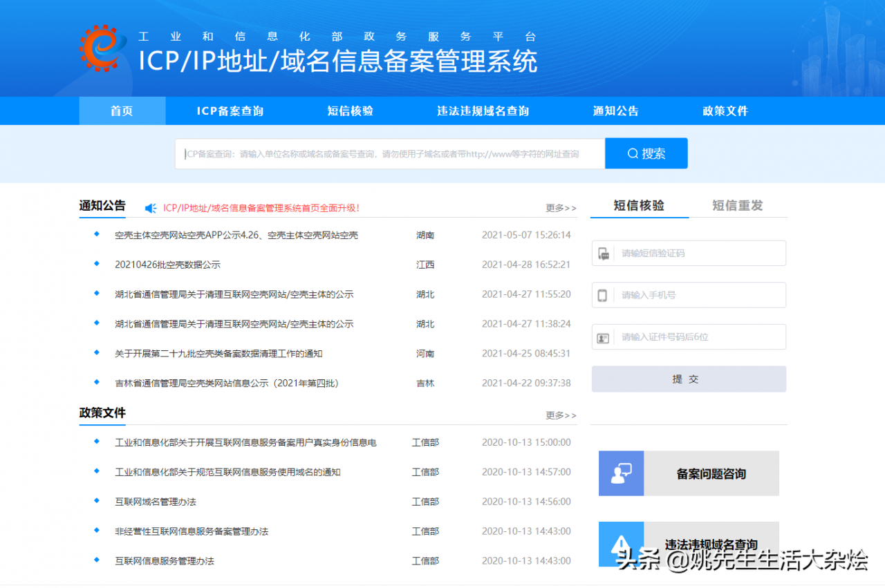Click the phone icon in mobile number field
The width and height of the screenshot is (885, 588).
click(x=604, y=295)
